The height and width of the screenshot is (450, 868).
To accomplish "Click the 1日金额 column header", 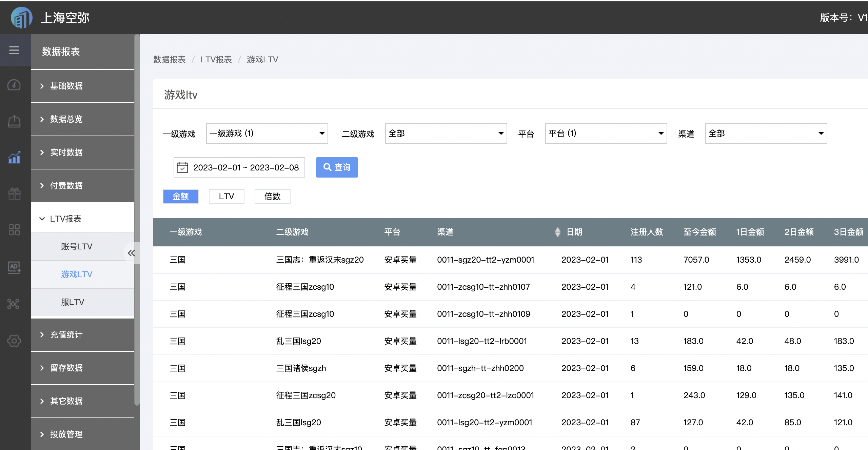I will coord(750,232).
